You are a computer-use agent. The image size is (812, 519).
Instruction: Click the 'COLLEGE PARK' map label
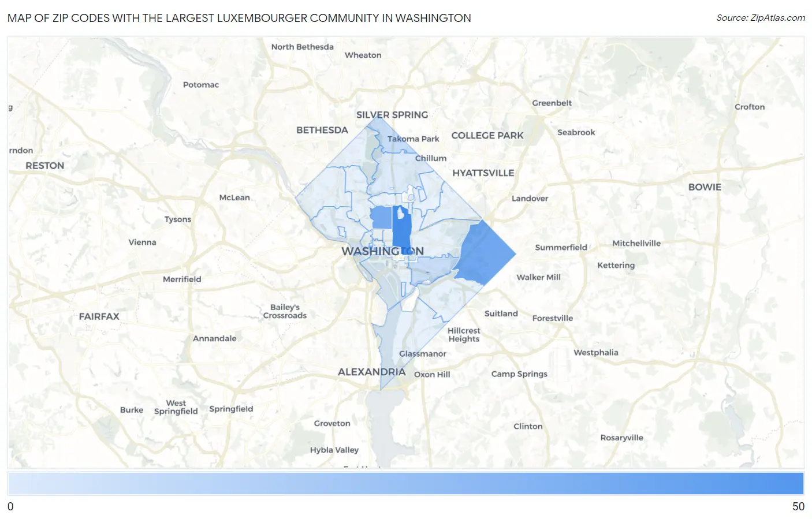487,136
